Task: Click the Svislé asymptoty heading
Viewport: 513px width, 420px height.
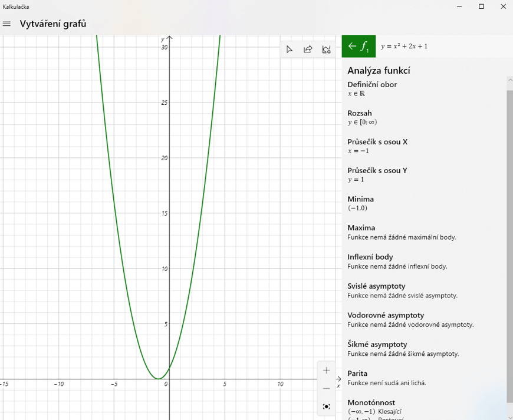Action: [376, 286]
